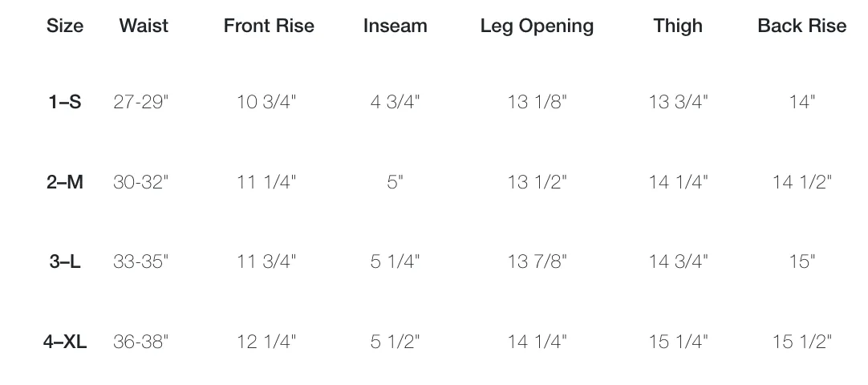Viewport: 868px width, 385px height.
Task: Select the 3–L size row label
Action: click(65, 261)
